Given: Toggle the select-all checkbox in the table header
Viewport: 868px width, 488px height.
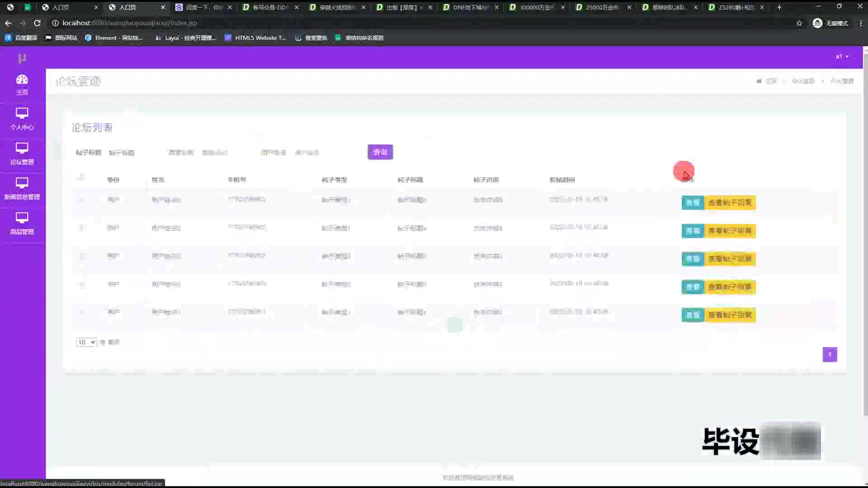Looking at the screenshot, I should click(81, 178).
